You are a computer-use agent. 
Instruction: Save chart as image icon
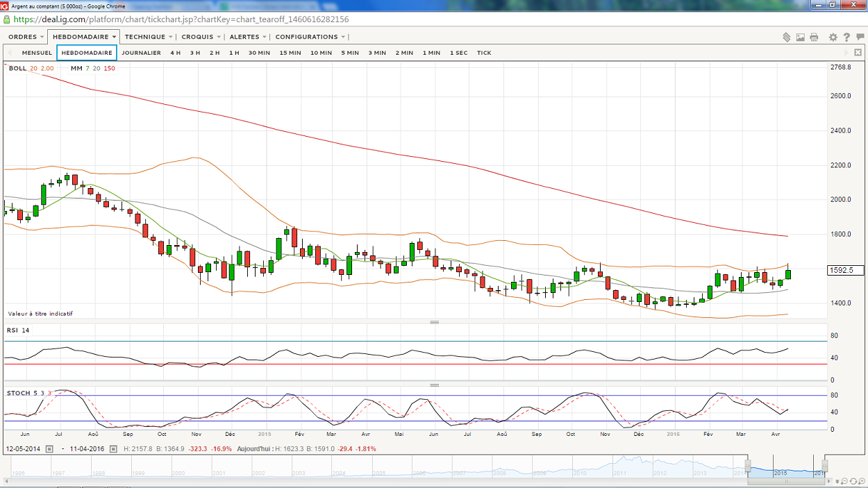[801, 37]
